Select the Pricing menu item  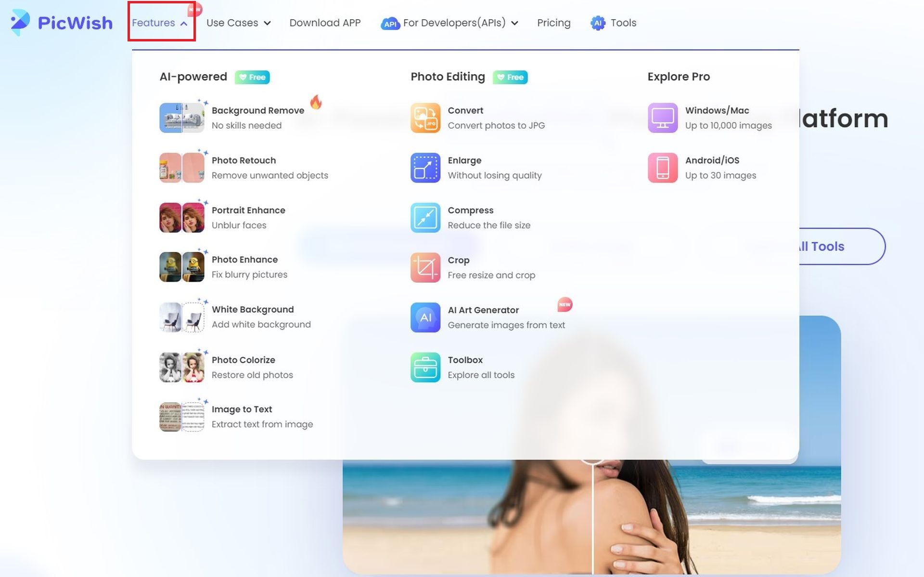click(x=554, y=22)
